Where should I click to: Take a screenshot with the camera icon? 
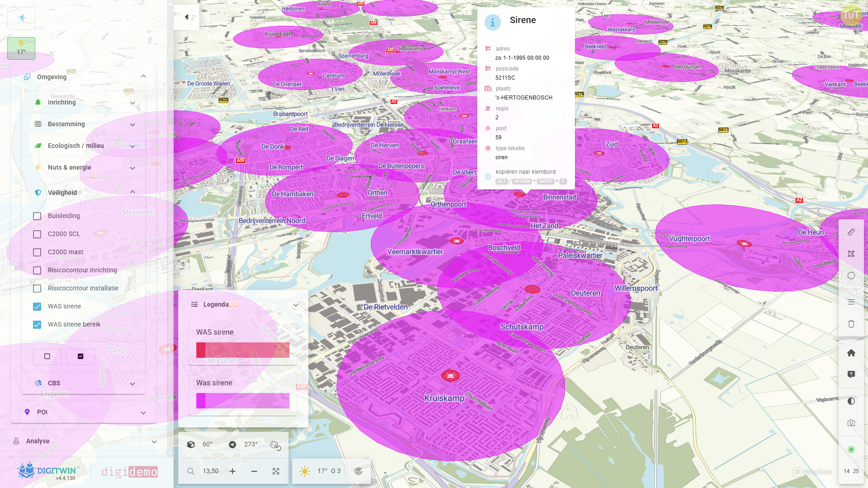pyautogui.click(x=851, y=423)
